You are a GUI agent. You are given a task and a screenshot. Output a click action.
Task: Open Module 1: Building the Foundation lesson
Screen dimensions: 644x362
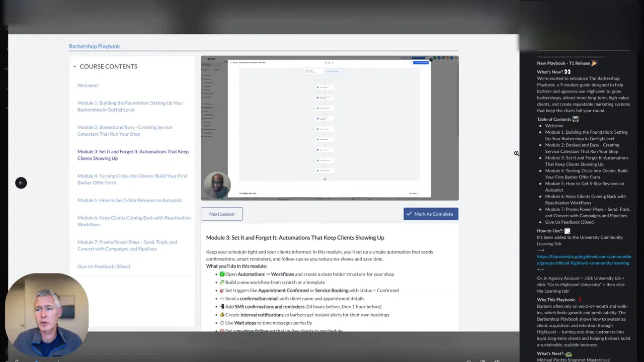coord(130,106)
